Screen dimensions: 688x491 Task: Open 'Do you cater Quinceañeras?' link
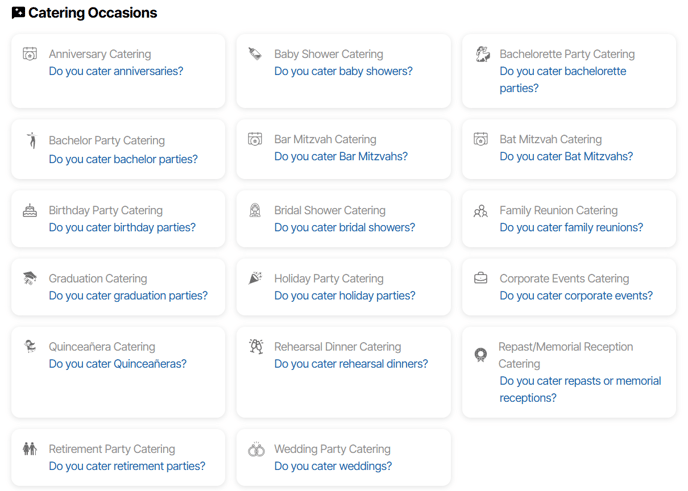(x=118, y=364)
